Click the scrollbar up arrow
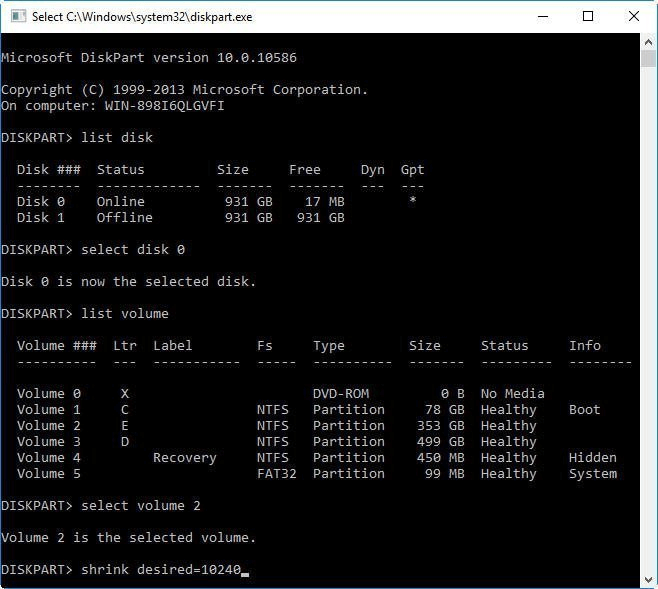This screenshot has width=658, height=589. (648, 41)
